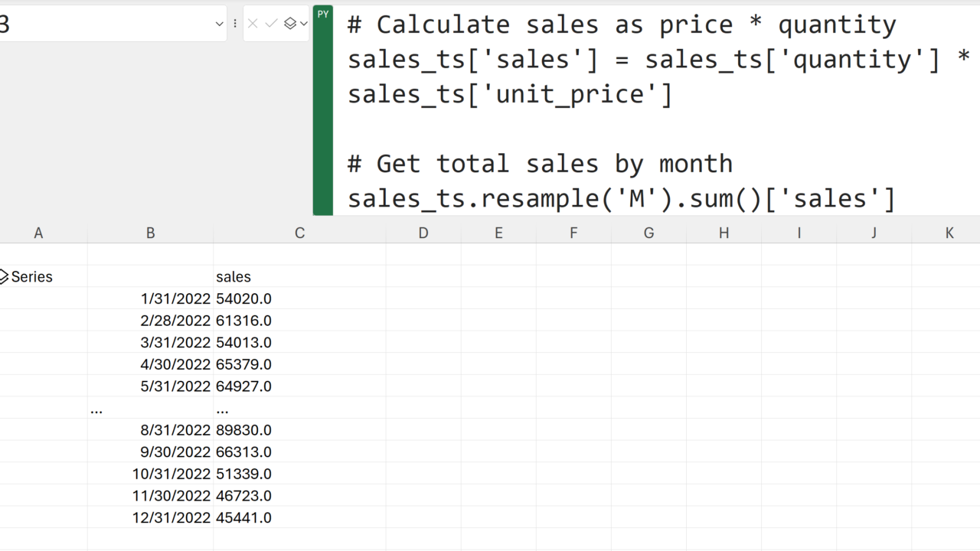
Task: Click the Python output type stacked-layers icon
Action: 289,24
